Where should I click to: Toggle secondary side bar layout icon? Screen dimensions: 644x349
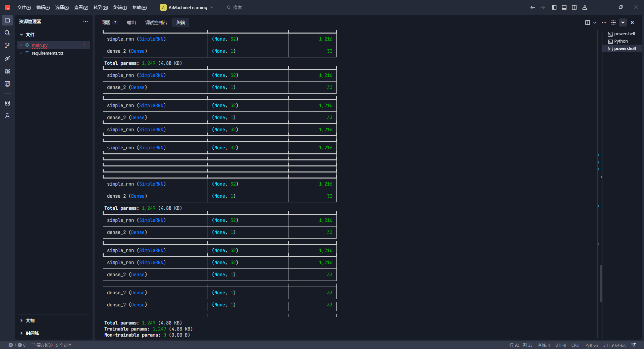[574, 7]
